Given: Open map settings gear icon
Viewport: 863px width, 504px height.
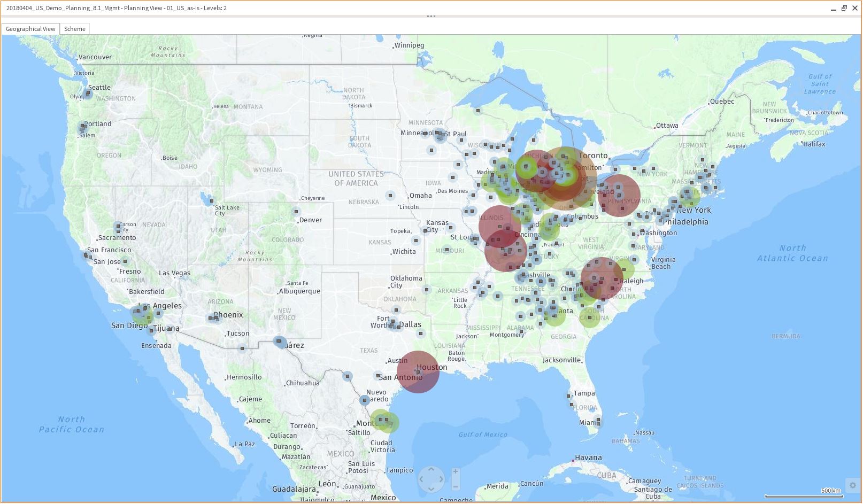Looking at the screenshot, I should pyautogui.click(x=852, y=485).
